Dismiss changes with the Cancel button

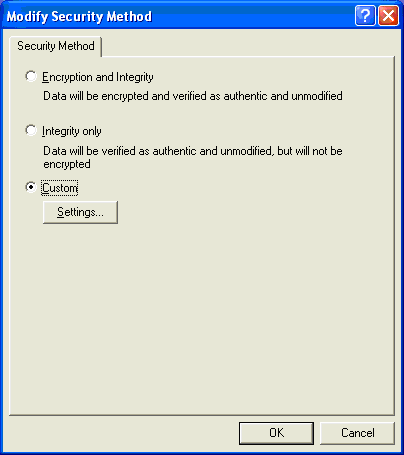(x=357, y=433)
